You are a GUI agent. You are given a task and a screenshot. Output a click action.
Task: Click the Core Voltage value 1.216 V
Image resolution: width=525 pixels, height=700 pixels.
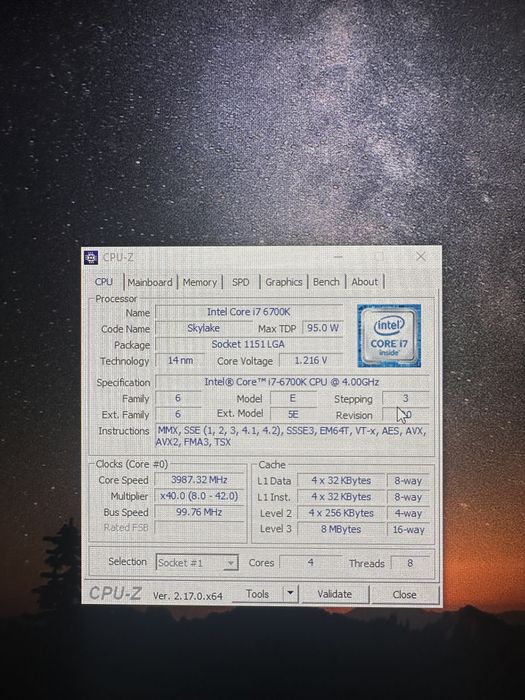pos(311,360)
